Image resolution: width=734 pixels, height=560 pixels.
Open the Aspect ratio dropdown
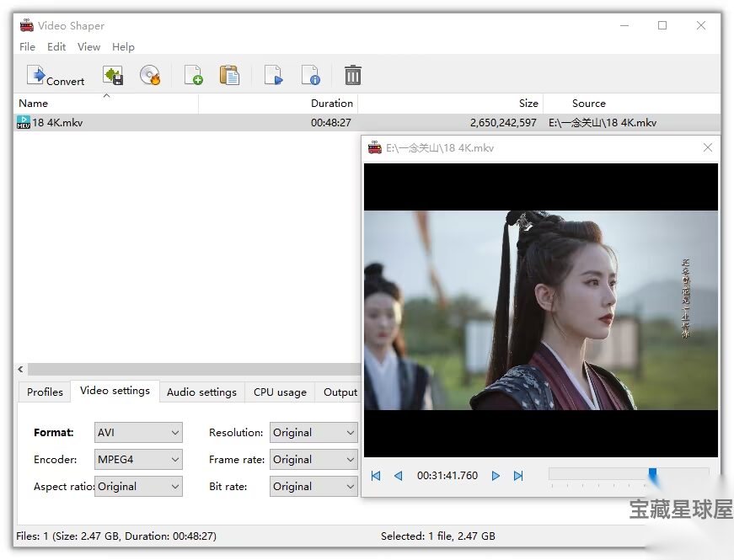pyautogui.click(x=138, y=487)
